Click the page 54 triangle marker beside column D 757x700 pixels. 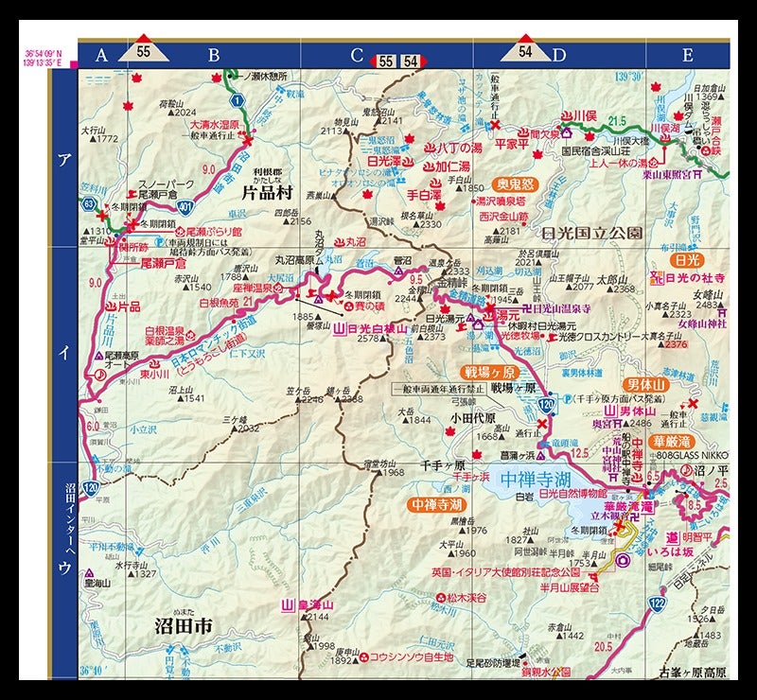(525, 49)
